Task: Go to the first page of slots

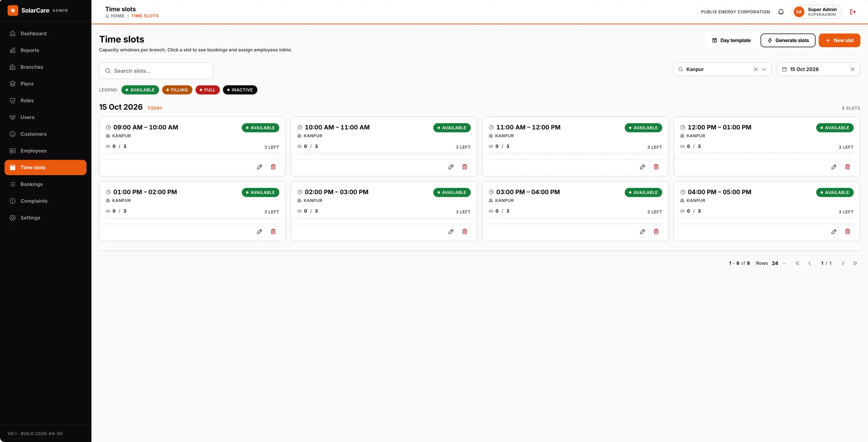Action: [x=797, y=263]
